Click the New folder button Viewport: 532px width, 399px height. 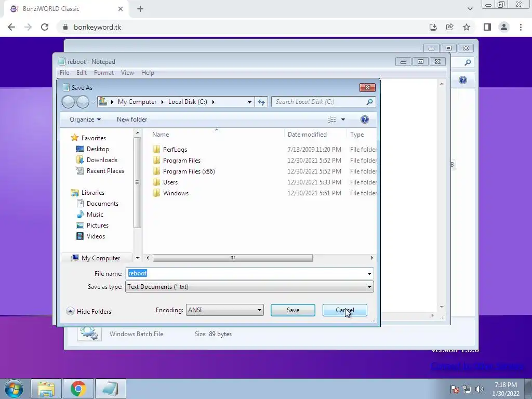coord(132,119)
